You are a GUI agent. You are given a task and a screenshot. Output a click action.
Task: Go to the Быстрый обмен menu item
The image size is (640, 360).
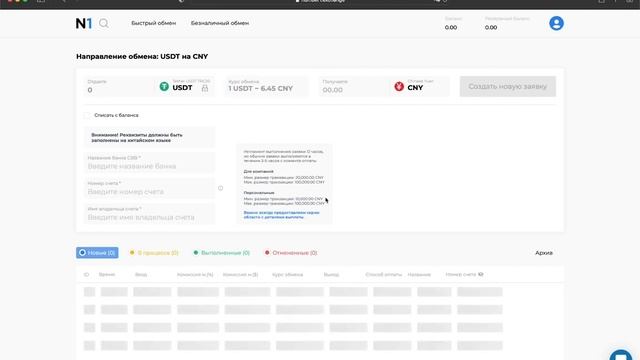153,23
